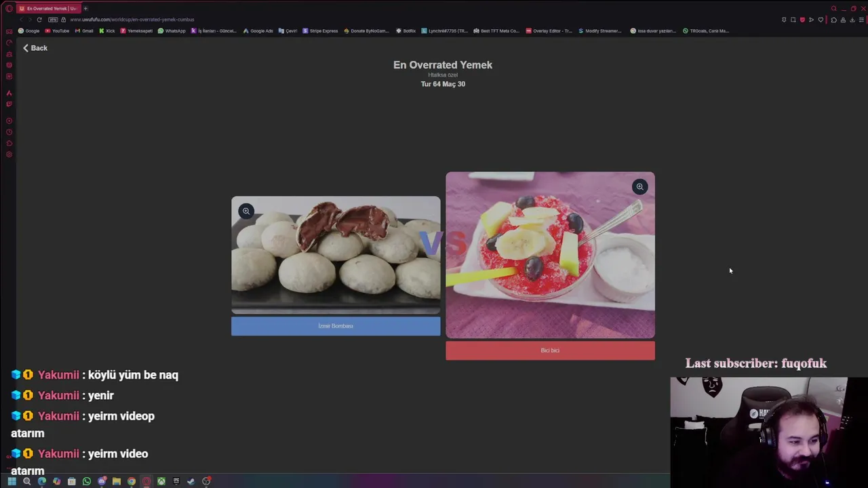Open Discord from taskbar

102,481
